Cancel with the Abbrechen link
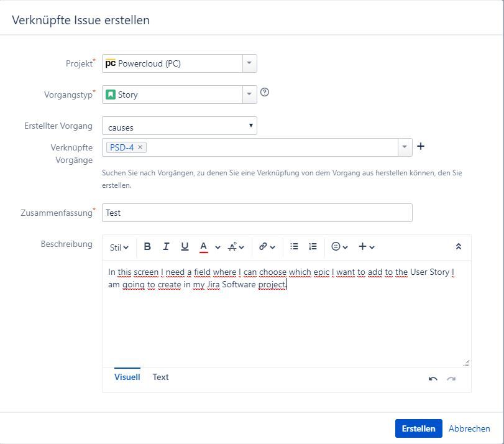504x444 pixels. [x=469, y=428]
